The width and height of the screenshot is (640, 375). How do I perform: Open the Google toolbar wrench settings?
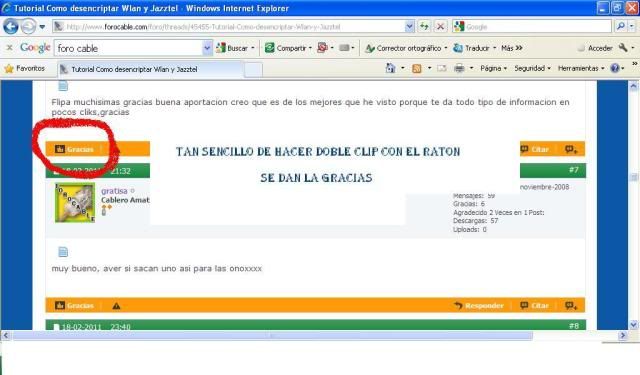pos(623,48)
